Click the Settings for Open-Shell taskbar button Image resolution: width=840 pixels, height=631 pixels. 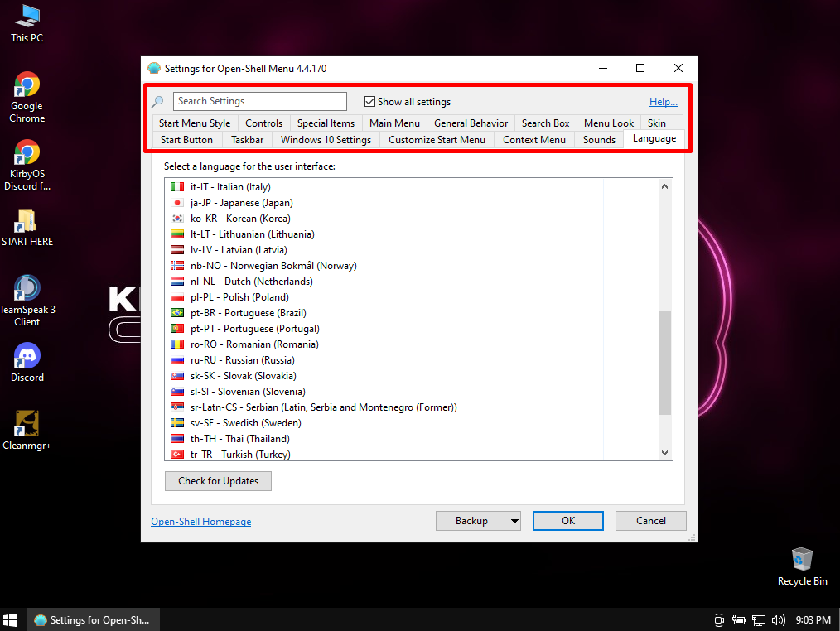pyautogui.click(x=94, y=619)
